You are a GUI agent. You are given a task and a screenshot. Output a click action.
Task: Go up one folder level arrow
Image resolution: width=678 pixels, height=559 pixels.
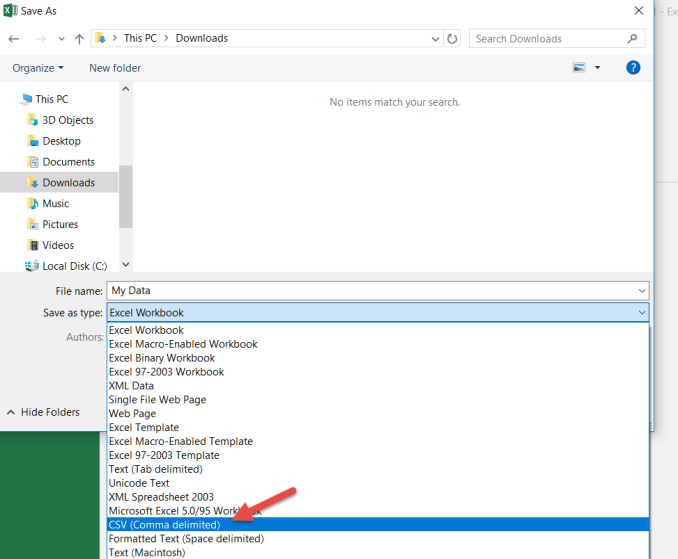click(x=79, y=39)
